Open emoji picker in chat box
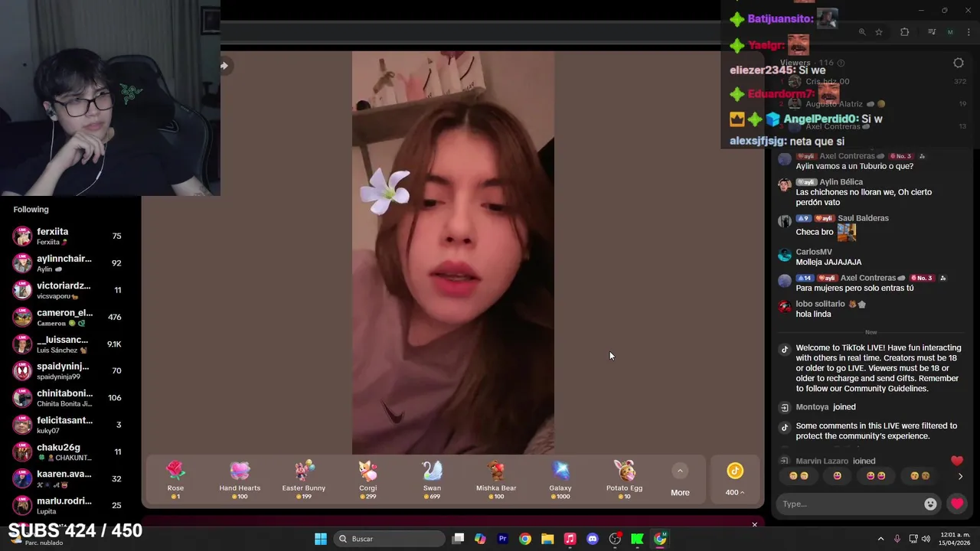Image resolution: width=980 pixels, height=551 pixels. tap(930, 504)
